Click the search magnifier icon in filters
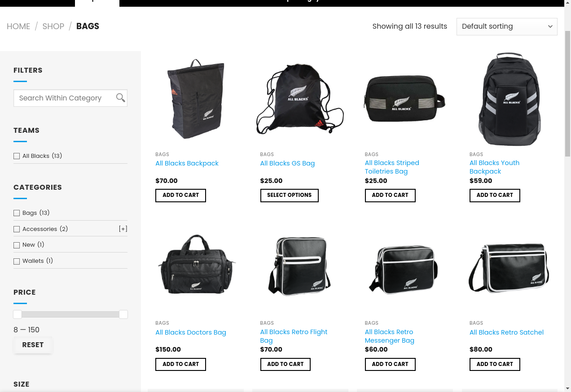The width and height of the screenshot is (571, 392). point(120,98)
